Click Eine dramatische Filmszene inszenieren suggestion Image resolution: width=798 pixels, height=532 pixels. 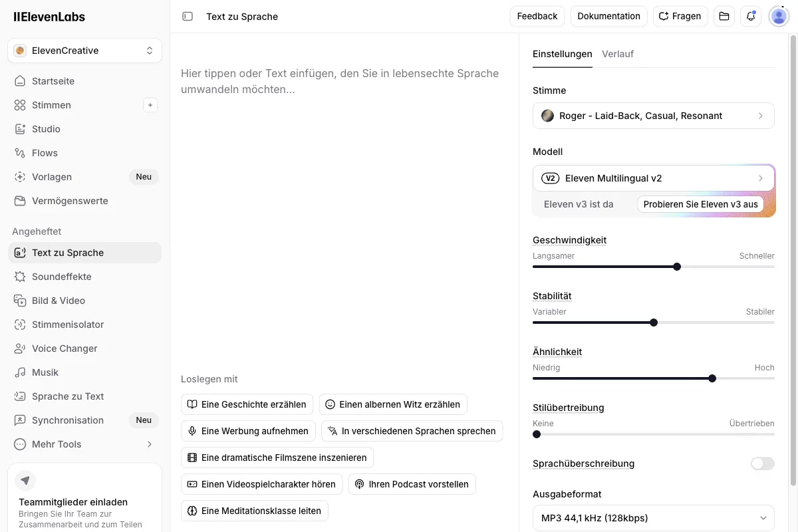pyautogui.click(x=277, y=458)
